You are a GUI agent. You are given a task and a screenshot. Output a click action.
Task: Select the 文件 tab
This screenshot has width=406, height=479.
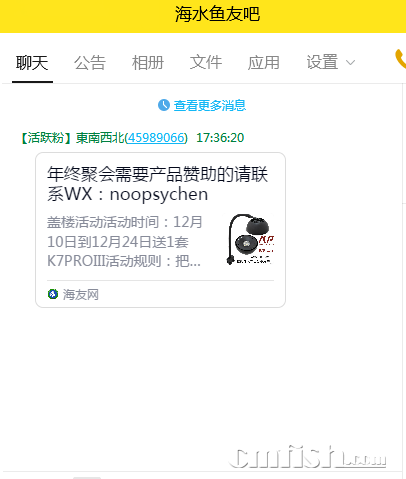[206, 63]
